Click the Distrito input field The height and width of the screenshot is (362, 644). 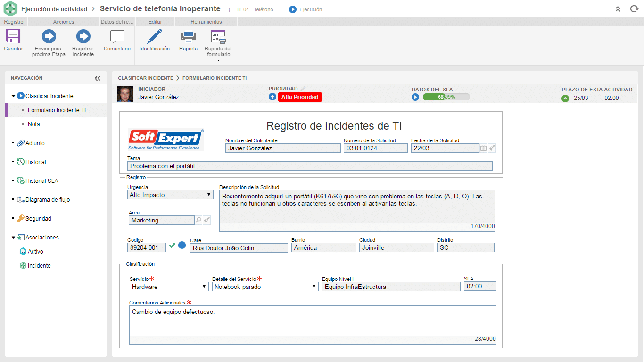click(x=466, y=247)
